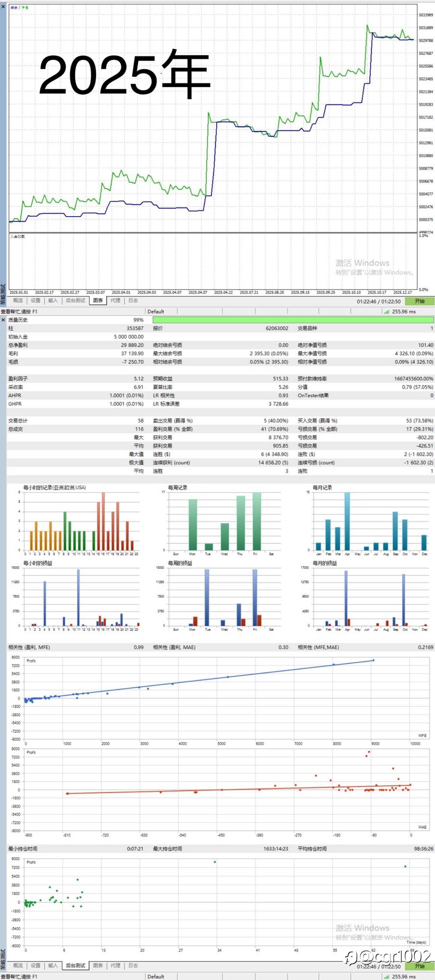Viewport: 435px width, 980px height.
Task: Click 总净盈利 value 29 889.20
Action: (x=133, y=345)
